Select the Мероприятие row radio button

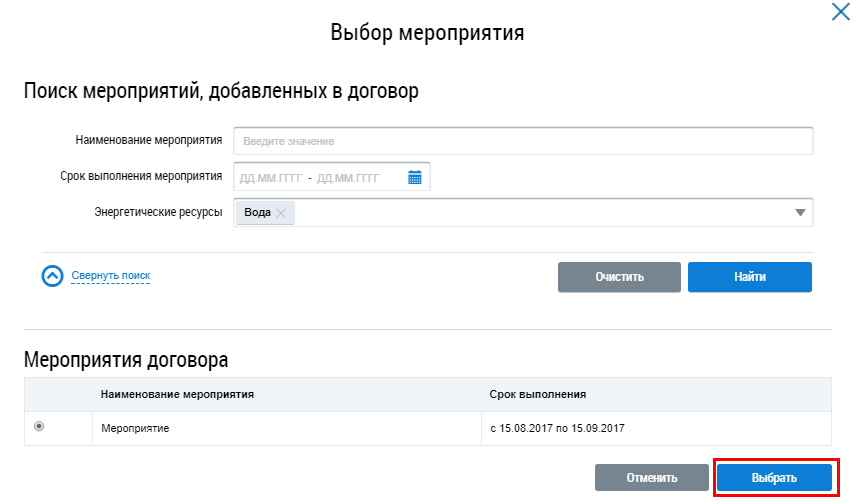pyautogui.click(x=39, y=426)
